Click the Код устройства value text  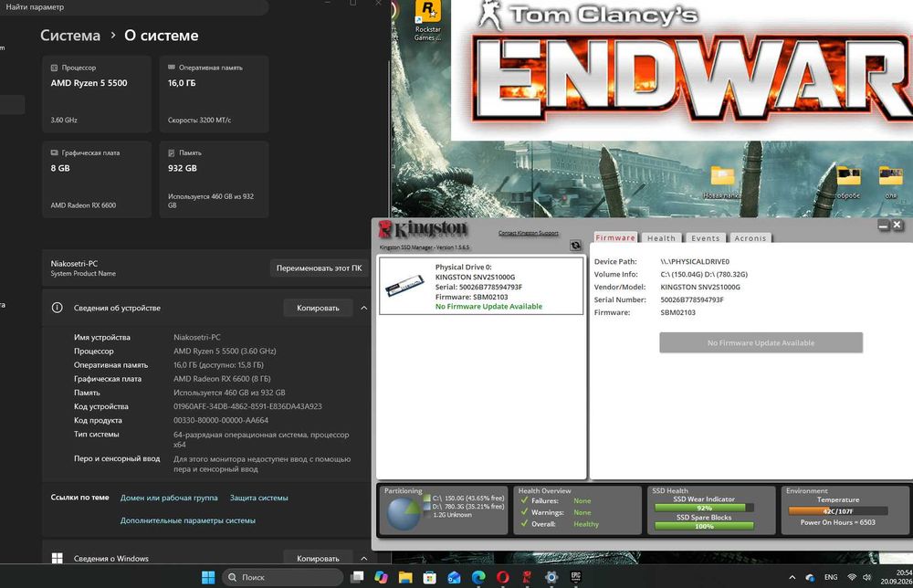[x=247, y=406]
